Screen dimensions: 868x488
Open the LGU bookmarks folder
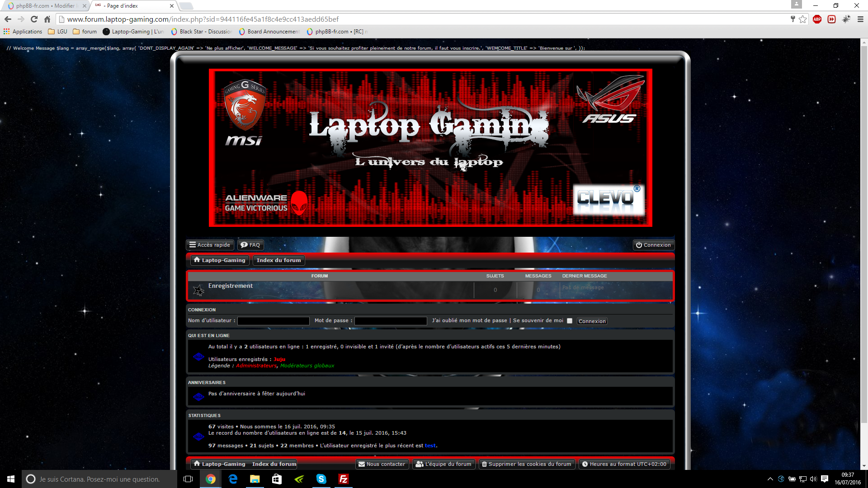coord(57,32)
